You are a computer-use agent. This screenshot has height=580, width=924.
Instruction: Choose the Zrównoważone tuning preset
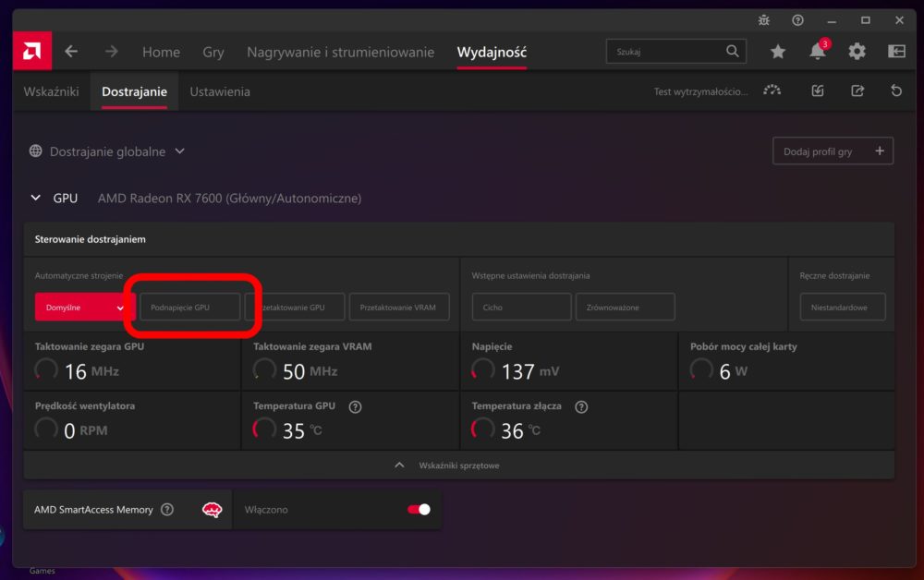626,307
